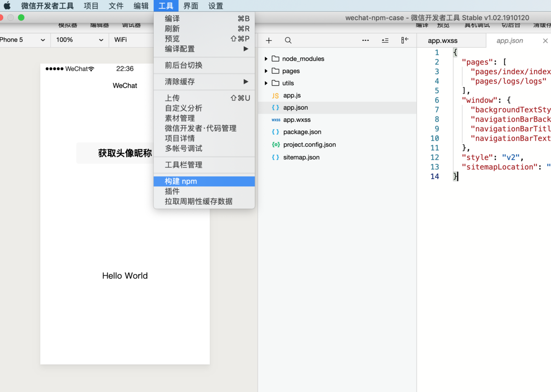Expand 清除缓存 submenu
This screenshot has height=392, width=551.
point(204,82)
